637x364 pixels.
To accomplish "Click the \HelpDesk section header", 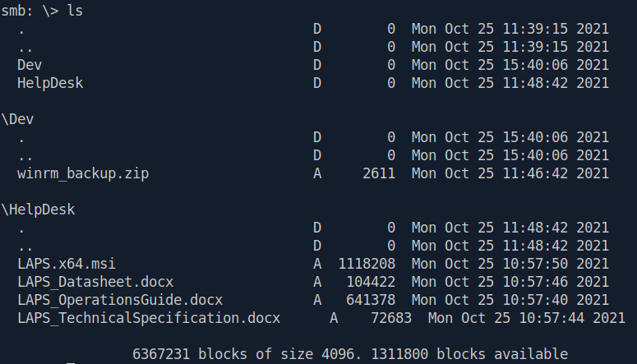I will tap(38, 210).
